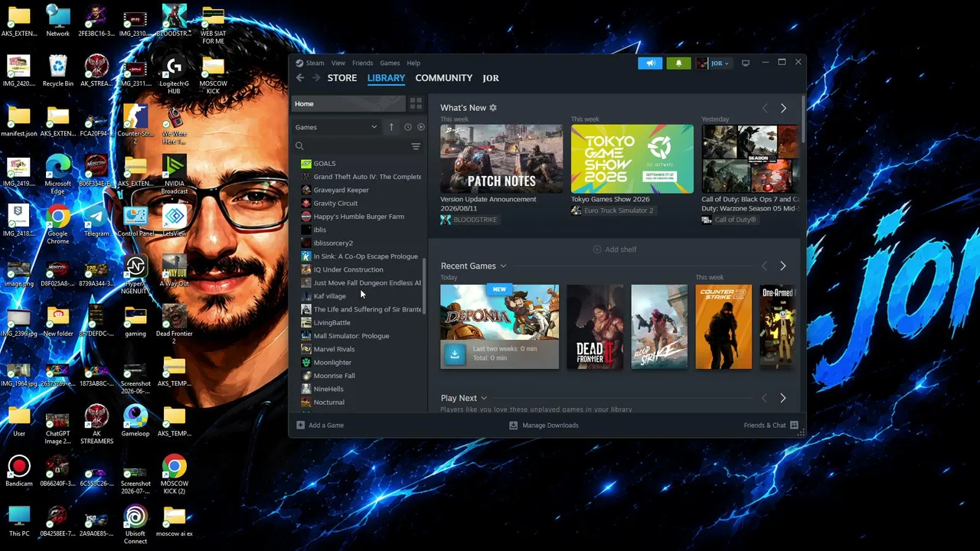This screenshot has height=551, width=980.
Task: Select the Google Chrome desktop icon
Action: [58, 224]
